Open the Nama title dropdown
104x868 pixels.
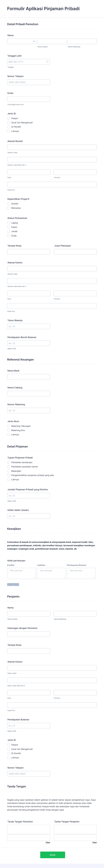tap(22, 41)
